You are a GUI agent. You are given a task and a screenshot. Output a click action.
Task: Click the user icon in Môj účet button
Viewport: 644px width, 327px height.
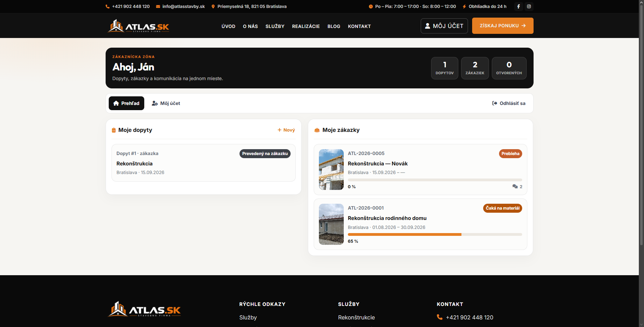click(428, 26)
